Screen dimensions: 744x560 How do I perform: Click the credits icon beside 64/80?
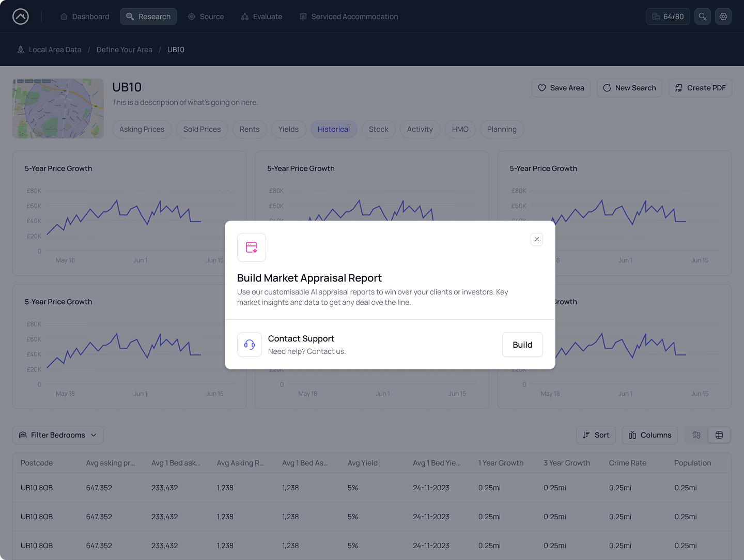click(656, 17)
